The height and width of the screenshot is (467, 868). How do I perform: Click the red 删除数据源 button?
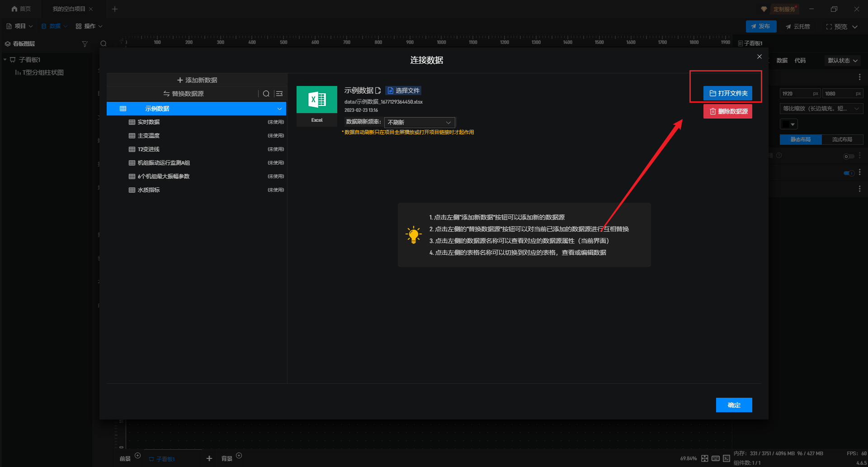[727, 111]
